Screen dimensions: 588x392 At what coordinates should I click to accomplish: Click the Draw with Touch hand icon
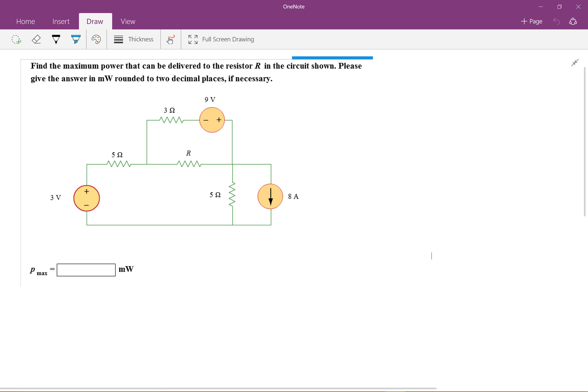tap(170, 39)
